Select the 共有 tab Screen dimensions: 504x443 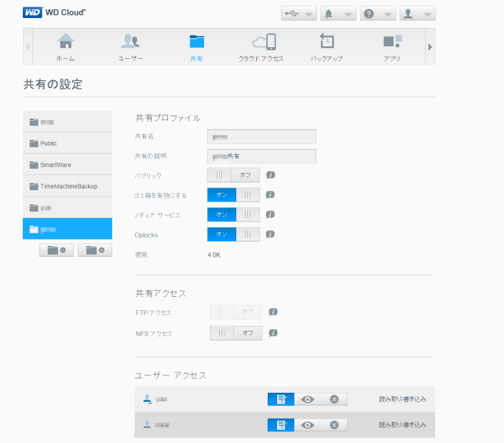click(x=196, y=47)
